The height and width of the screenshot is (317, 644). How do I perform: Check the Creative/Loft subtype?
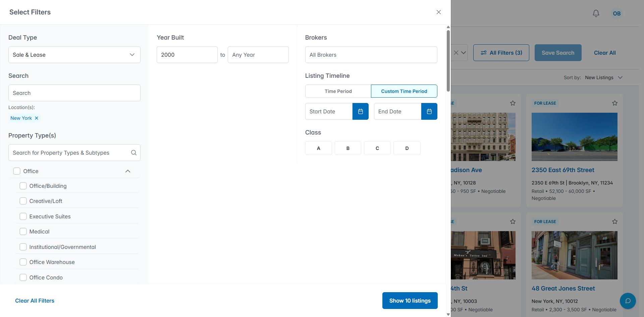pos(23,201)
